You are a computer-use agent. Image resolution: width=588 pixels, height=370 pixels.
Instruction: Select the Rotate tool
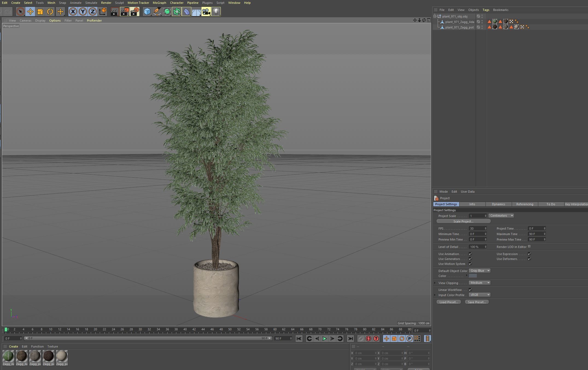[x=50, y=11]
